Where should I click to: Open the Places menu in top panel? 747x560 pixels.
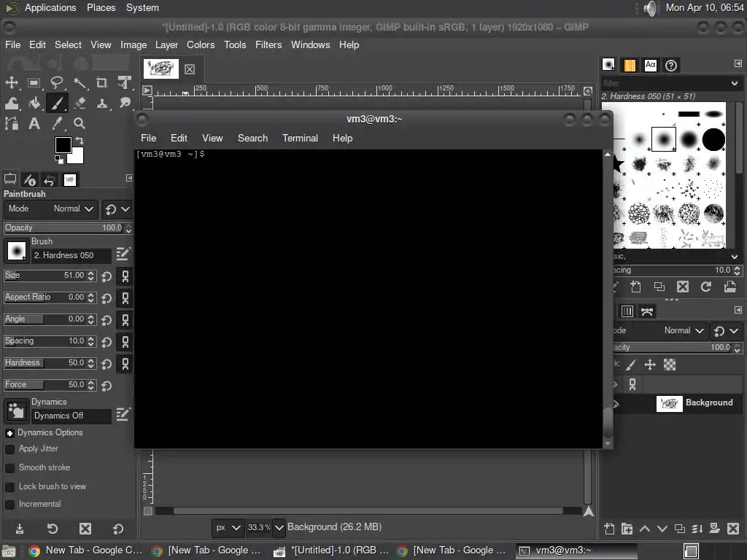click(101, 7)
